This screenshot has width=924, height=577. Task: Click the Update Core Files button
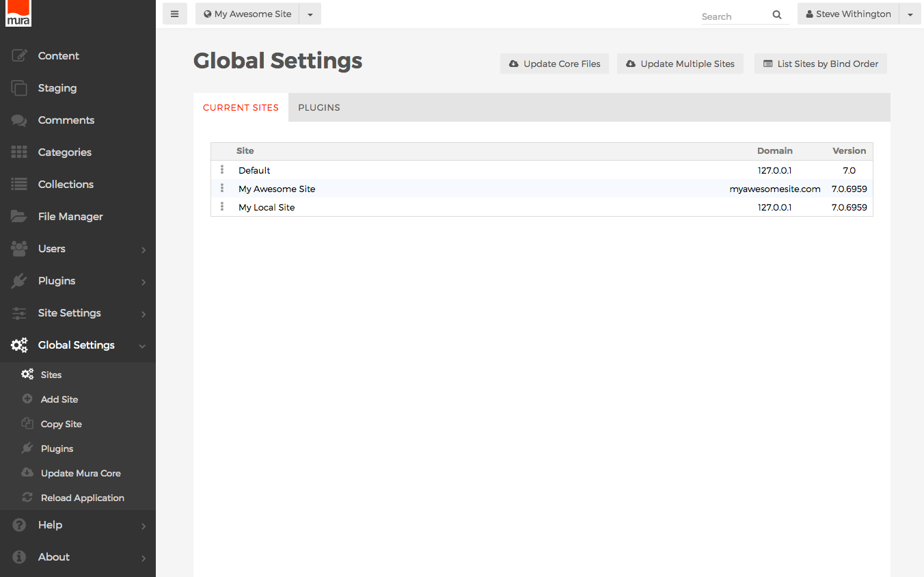pos(554,64)
